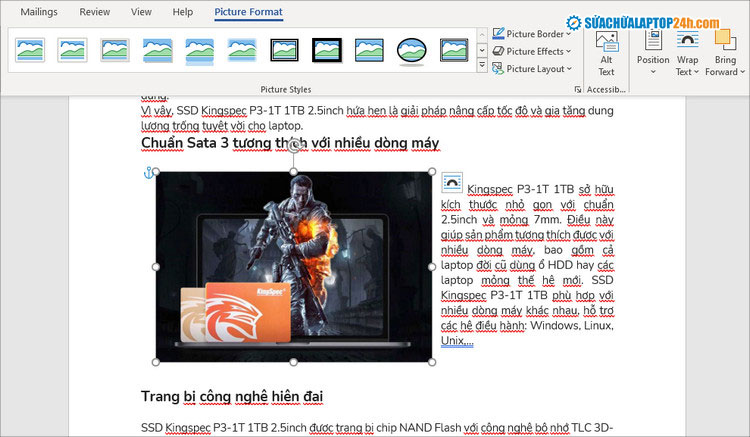Open the Alt Text pane

tap(607, 53)
